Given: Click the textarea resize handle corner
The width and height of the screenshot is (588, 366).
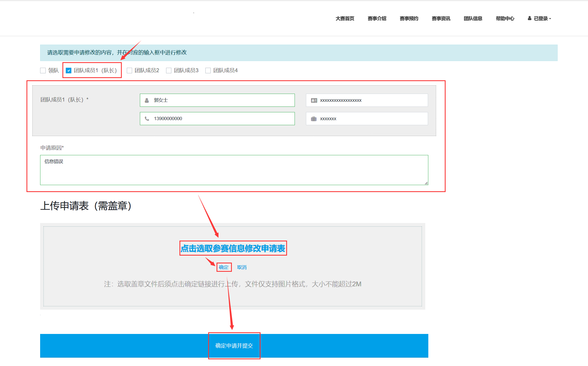Looking at the screenshot, I should [426, 183].
